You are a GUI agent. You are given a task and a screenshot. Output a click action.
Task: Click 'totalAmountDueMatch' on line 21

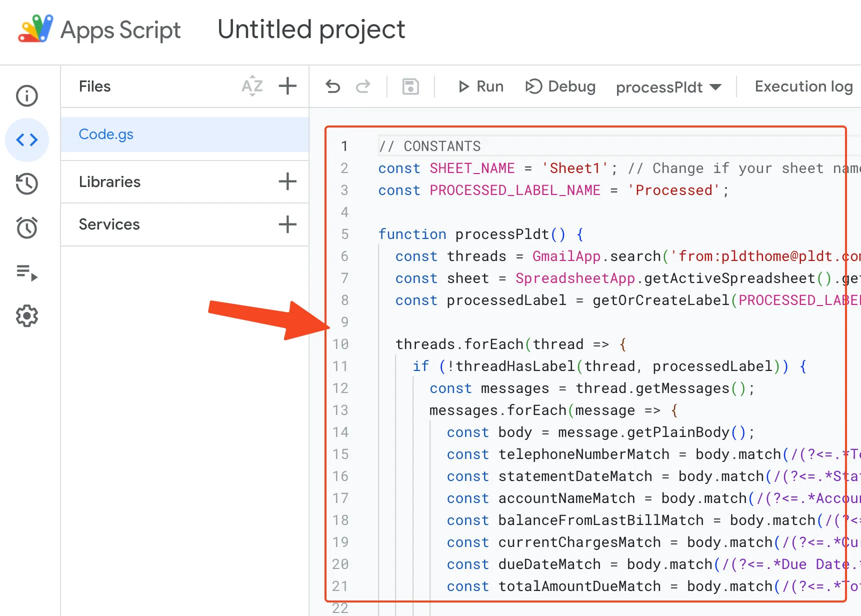(x=579, y=586)
